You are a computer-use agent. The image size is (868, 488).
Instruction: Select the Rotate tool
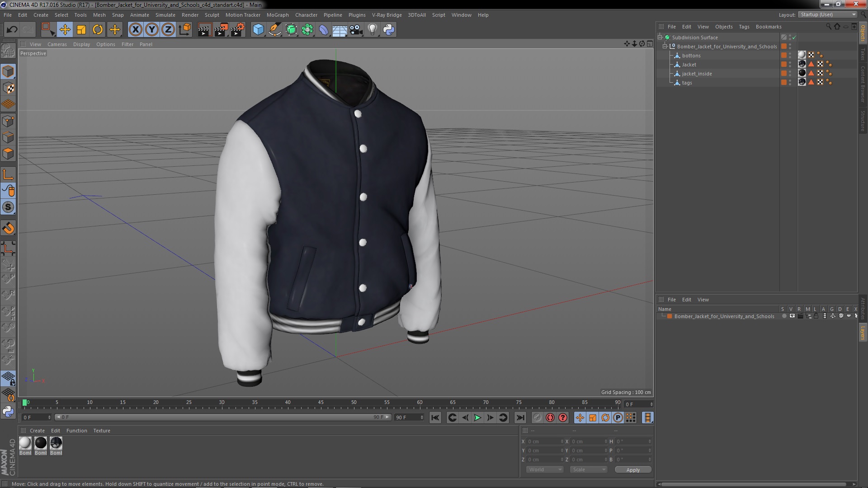click(98, 30)
